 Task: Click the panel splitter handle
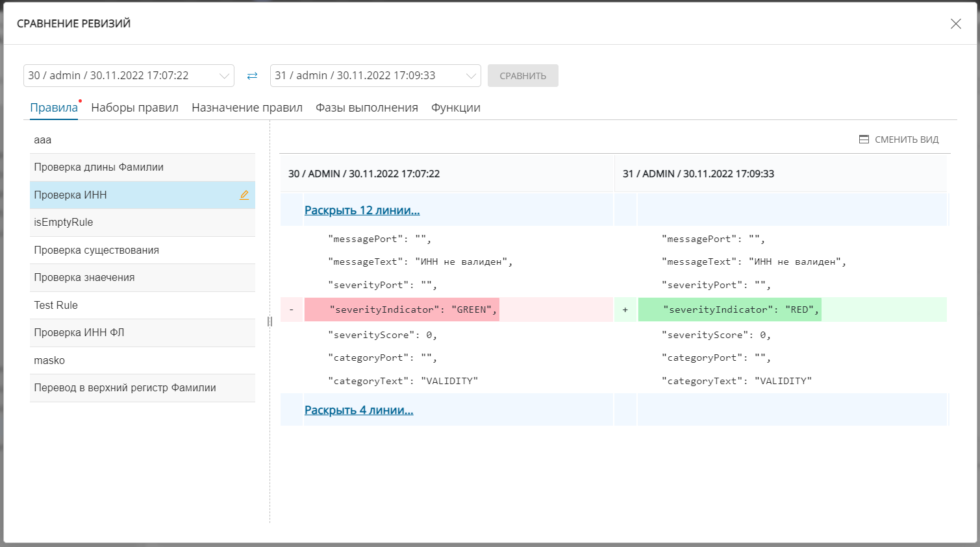(x=270, y=321)
